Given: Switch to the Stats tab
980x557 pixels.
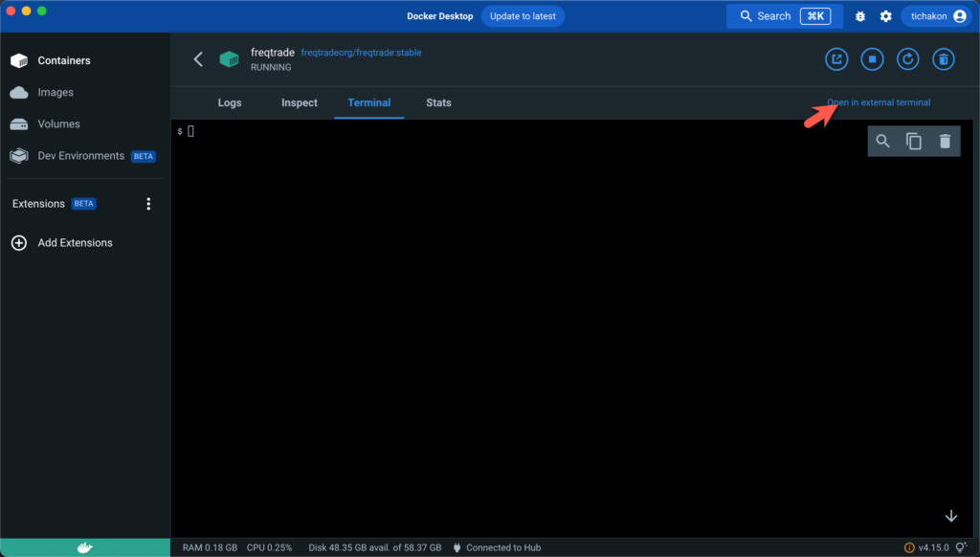Looking at the screenshot, I should point(438,102).
